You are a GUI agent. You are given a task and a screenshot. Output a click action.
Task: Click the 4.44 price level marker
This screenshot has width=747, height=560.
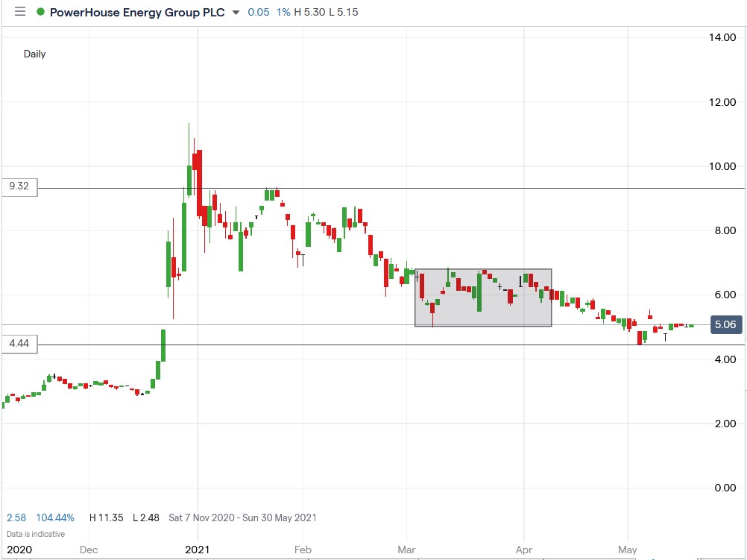[x=20, y=344]
